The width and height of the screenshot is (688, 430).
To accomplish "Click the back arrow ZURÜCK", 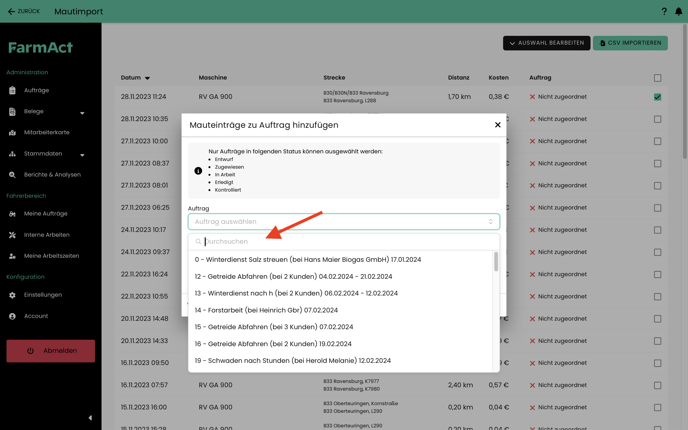I will (x=24, y=11).
